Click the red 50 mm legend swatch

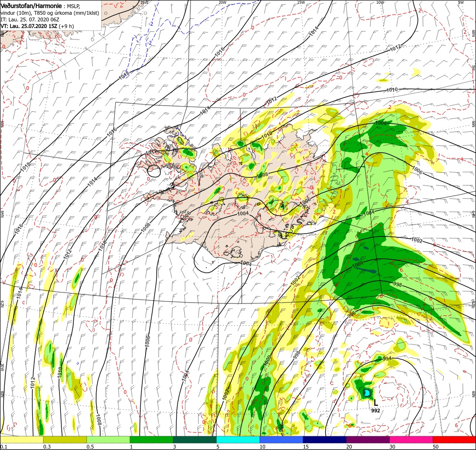pos(455,440)
